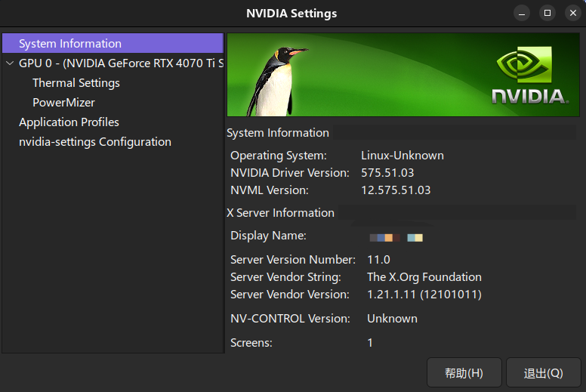Click NVML version value 12.575.51.03
Viewport: 586px width, 392px height.
click(396, 190)
